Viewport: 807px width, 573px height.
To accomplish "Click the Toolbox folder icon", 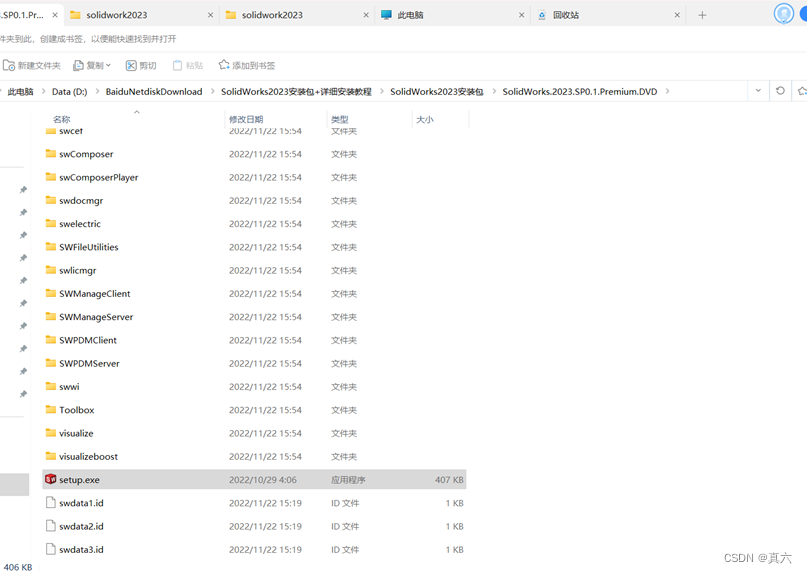I will pos(50,409).
